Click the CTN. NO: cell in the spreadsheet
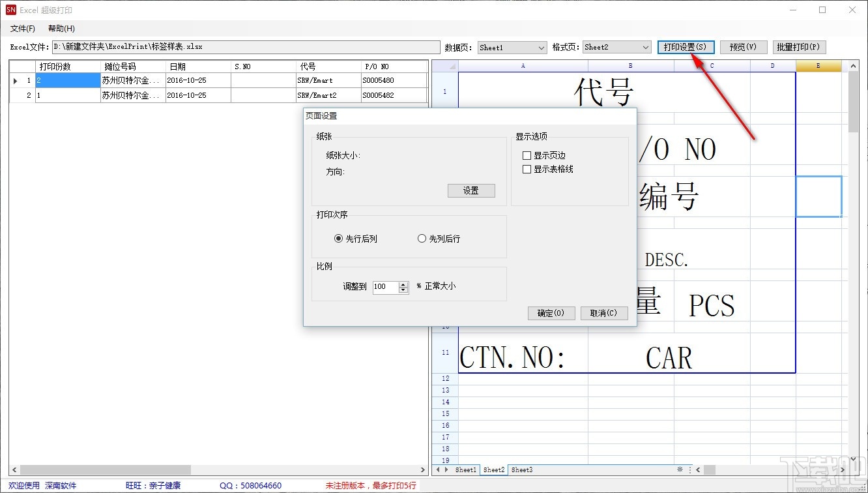 (x=523, y=353)
